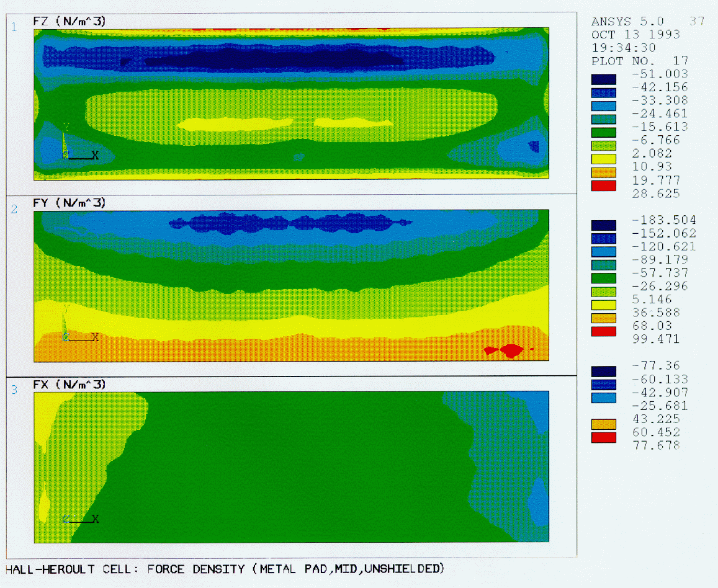The image size is (718, 588).
Task: Pick the orange swatch in the bottom FX legend
Action: coord(603,424)
